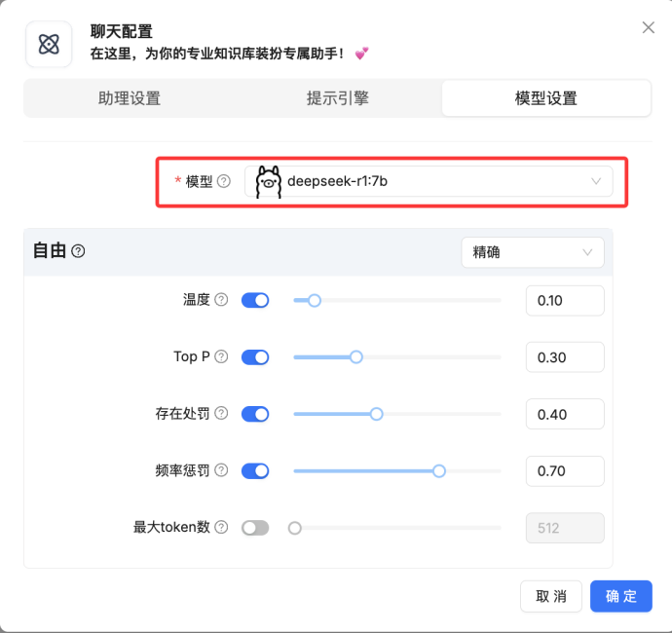Click the help icon next to 模型
Image resolution: width=672 pixels, height=633 pixels.
coord(224,181)
